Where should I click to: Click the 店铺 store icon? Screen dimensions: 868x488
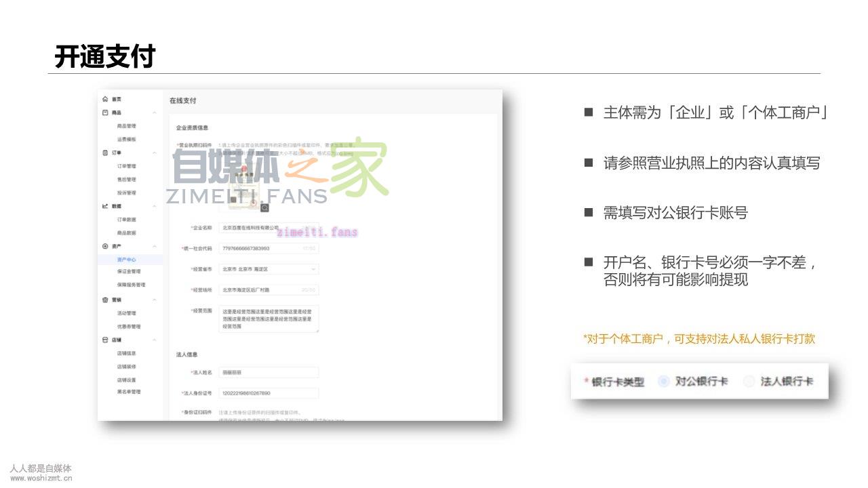[105, 340]
